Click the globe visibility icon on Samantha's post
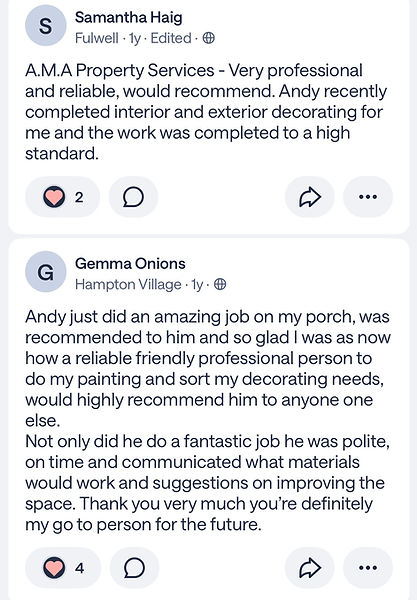Screen dimensions: 417x600 208,38
